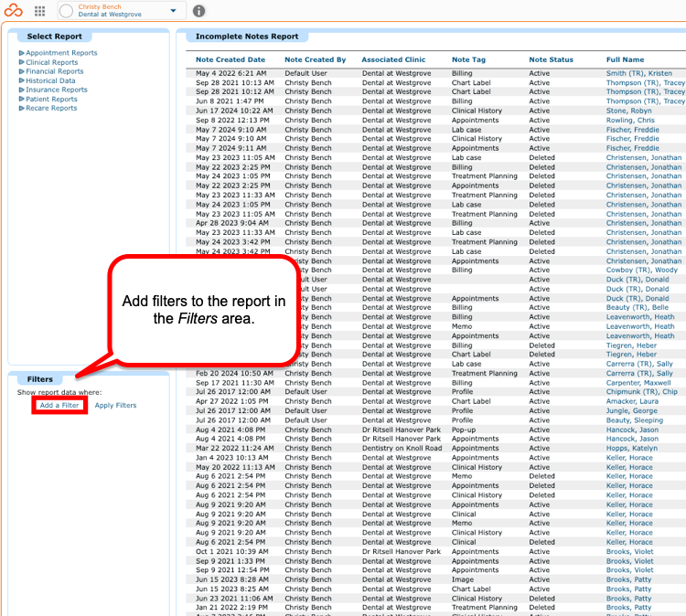Sort by Associated Clinic column header

[x=393, y=60]
